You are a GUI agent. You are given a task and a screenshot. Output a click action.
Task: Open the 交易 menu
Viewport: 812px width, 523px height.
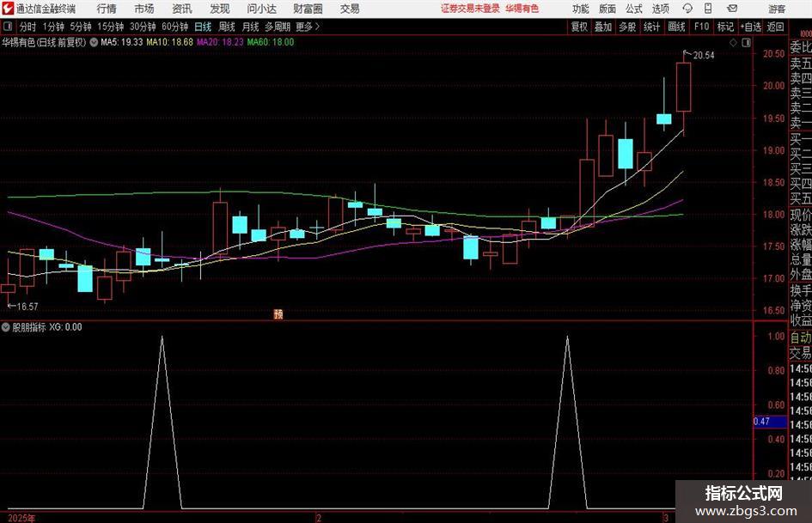pos(350,9)
